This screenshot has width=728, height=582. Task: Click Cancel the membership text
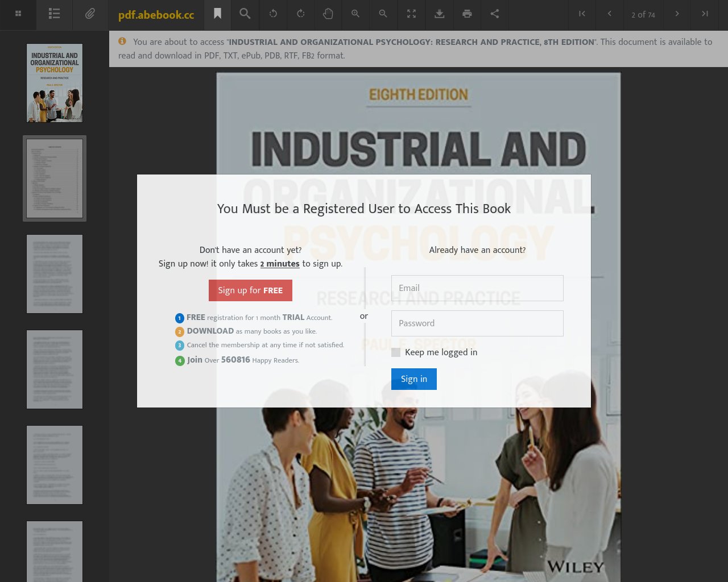point(266,345)
